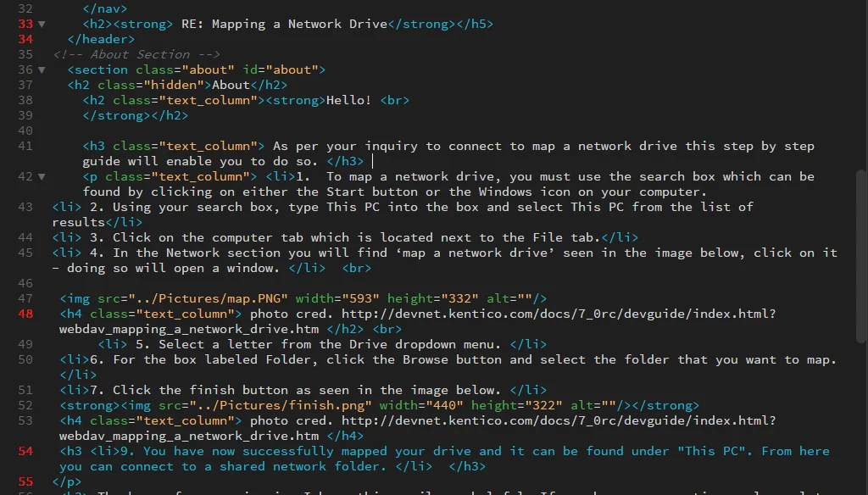The height and width of the screenshot is (495, 868).
Task: Click '</strong></h2>' on line 39
Action: pos(136,116)
